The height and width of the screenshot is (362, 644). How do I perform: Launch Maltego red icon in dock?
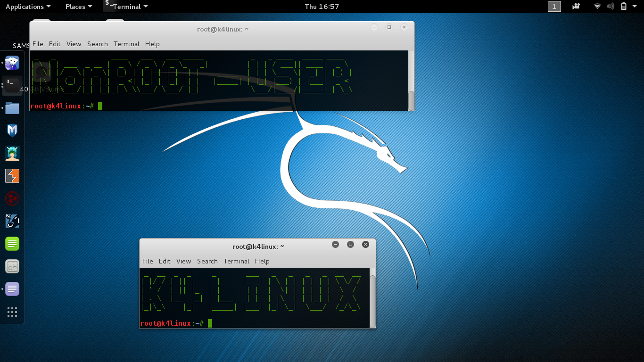tap(12, 198)
